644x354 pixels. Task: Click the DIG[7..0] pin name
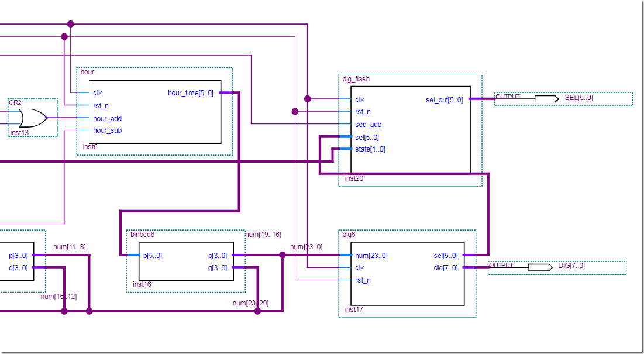(571, 266)
